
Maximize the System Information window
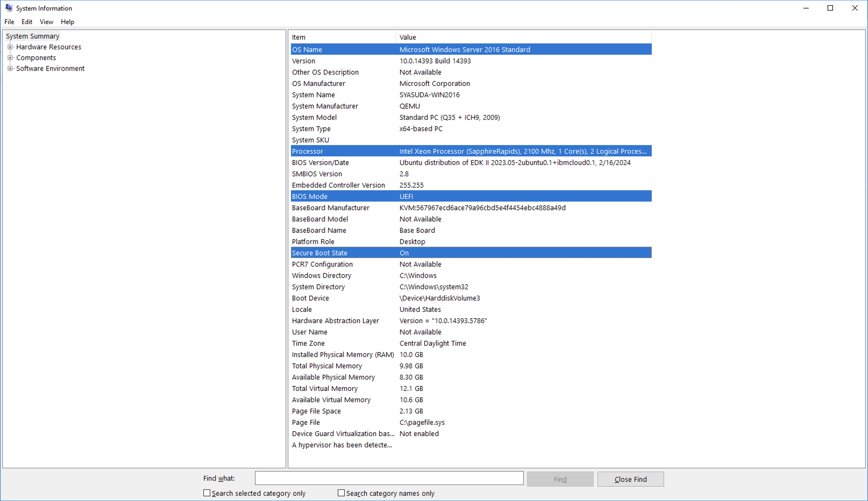pos(830,8)
